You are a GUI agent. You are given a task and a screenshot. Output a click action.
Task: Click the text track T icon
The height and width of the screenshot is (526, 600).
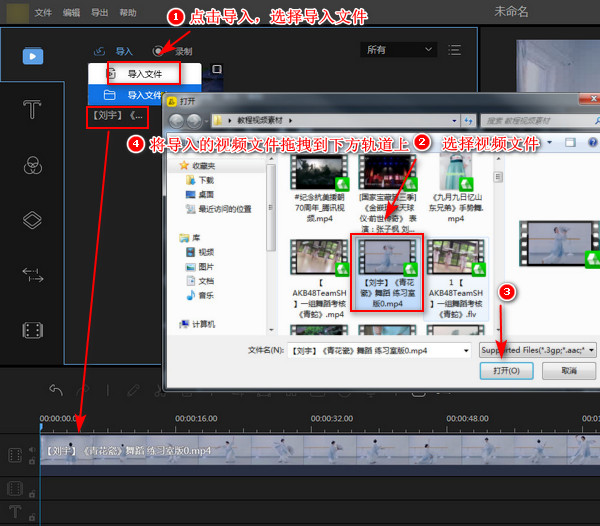tap(15, 511)
